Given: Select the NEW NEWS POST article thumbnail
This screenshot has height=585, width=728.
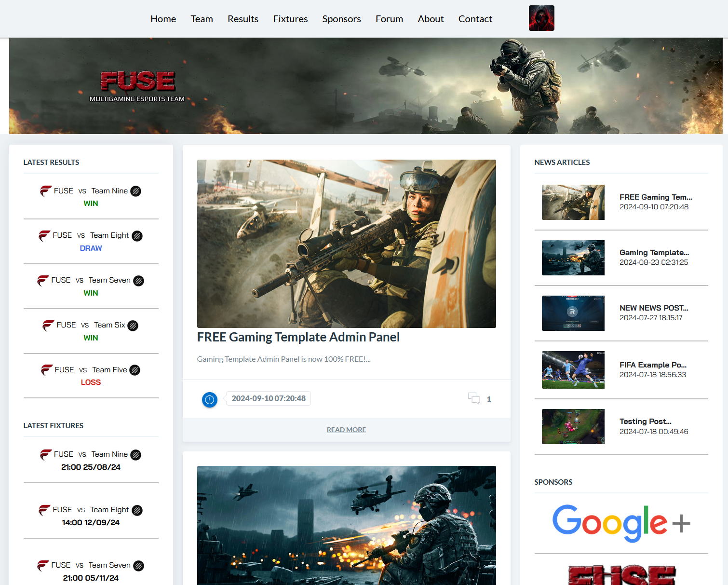Looking at the screenshot, I should click(573, 313).
